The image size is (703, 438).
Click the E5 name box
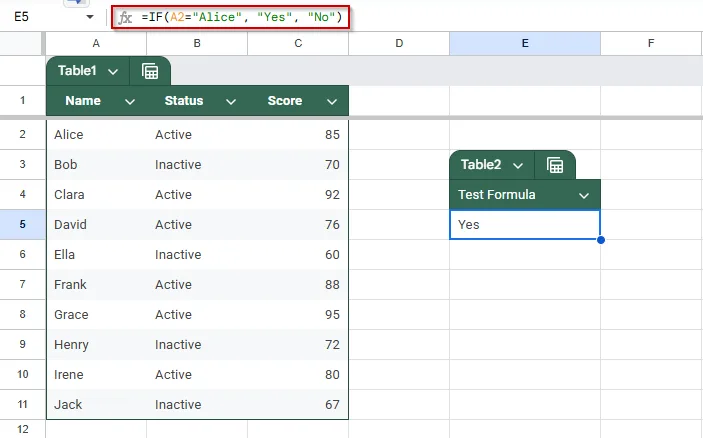[22, 17]
